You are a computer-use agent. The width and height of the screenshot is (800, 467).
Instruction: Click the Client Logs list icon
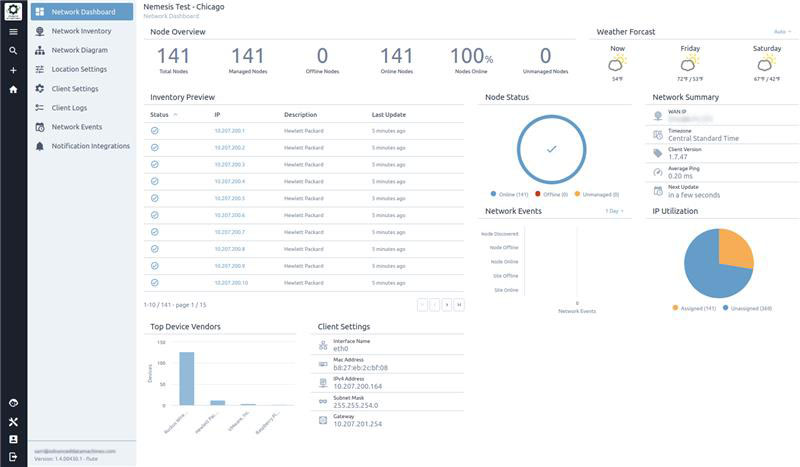coord(40,108)
